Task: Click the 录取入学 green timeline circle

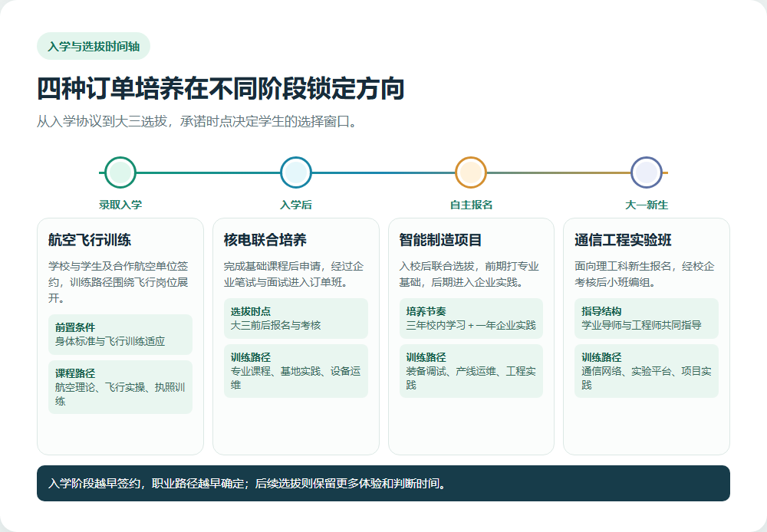Action: click(120, 172)
